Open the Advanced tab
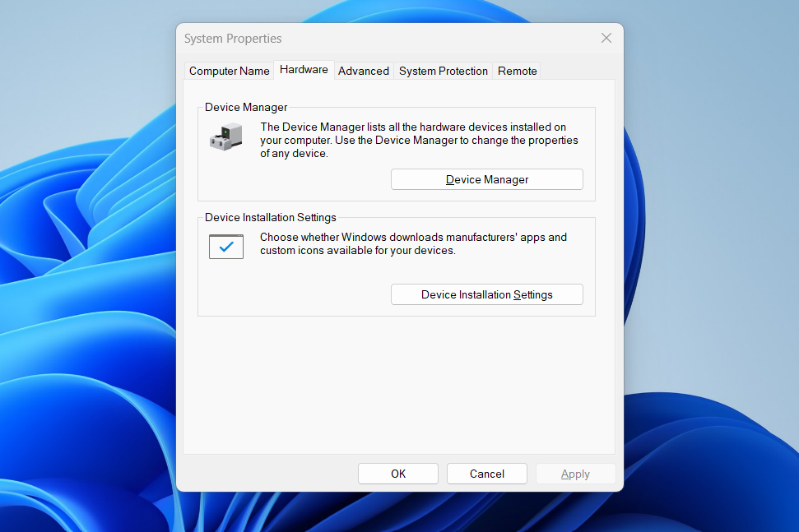 [x=364, y=71]
